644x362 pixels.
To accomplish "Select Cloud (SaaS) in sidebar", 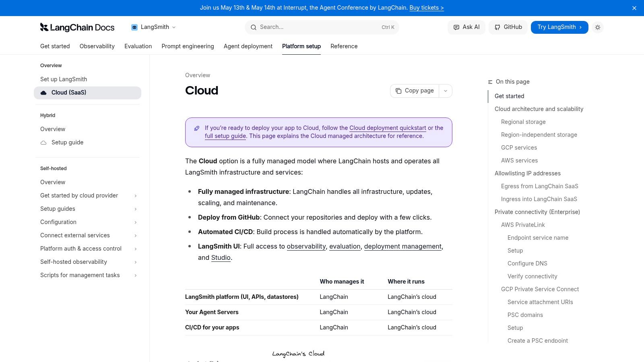I will 88,93.
